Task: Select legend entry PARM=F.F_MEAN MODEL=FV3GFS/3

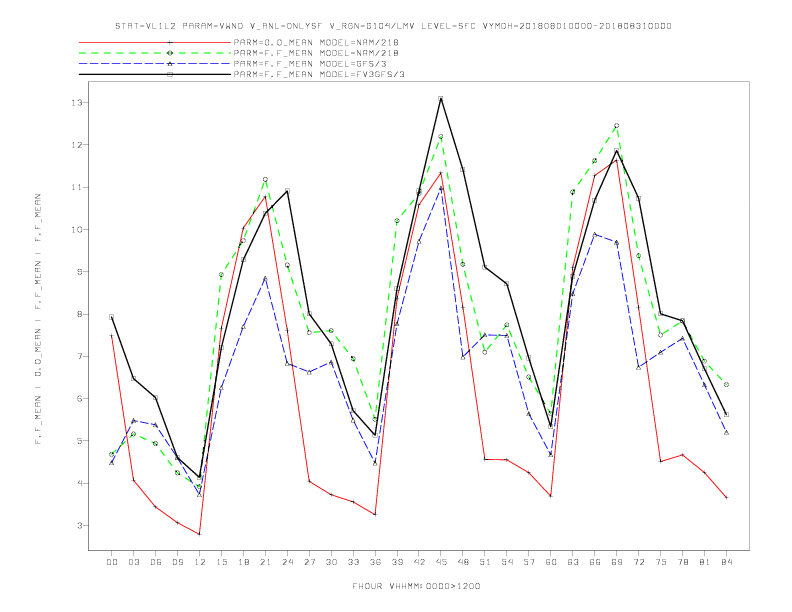Action: (319, 74)
